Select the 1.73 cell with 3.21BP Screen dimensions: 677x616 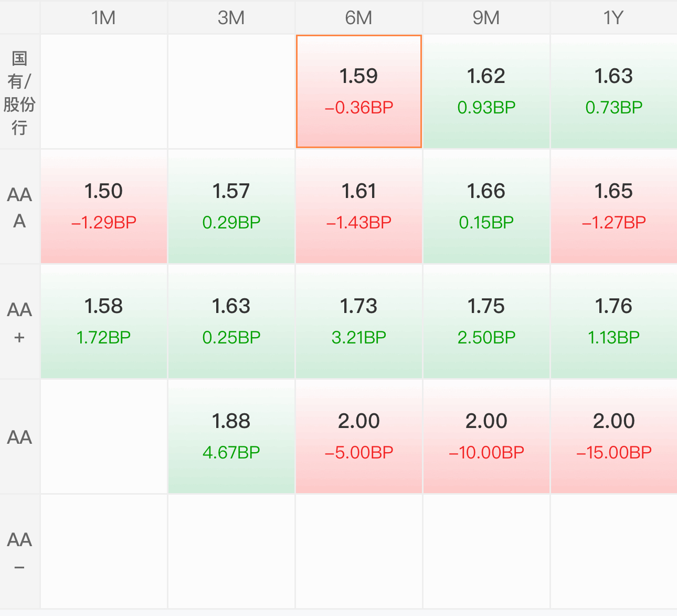pyautogui.click(x=359, y=321)
